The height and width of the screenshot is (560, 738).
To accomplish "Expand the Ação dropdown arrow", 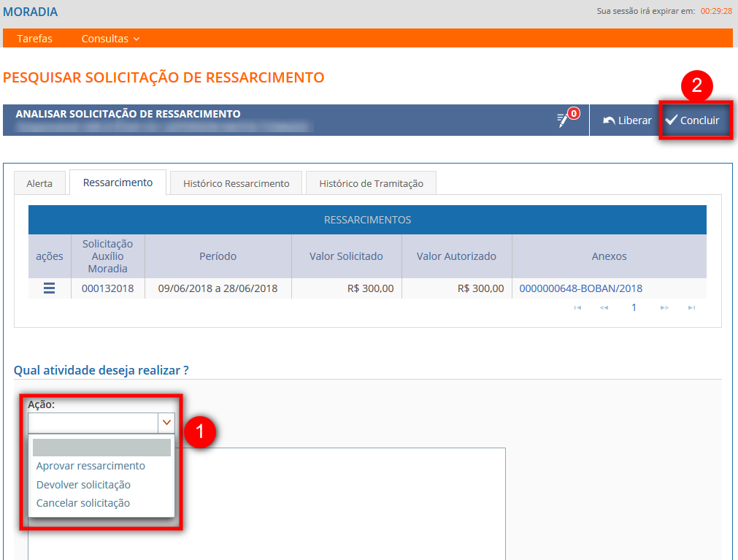I will click(x=167, y=423).
